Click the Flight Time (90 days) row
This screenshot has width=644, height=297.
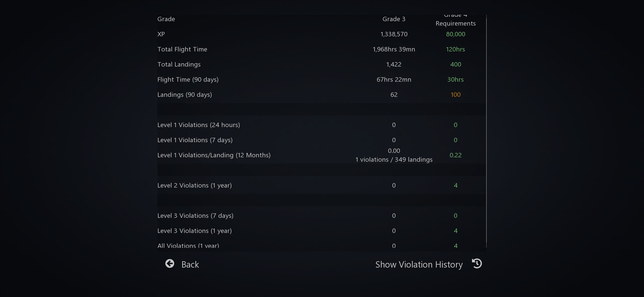coord(321,80)
